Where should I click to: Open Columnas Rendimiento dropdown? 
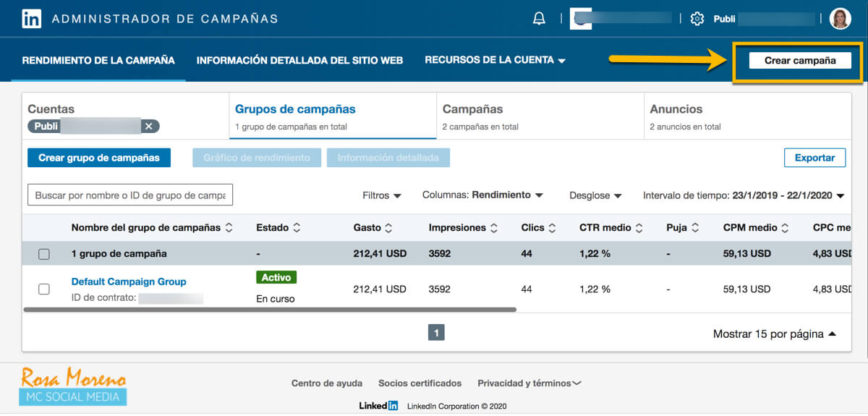click(482, 195)
